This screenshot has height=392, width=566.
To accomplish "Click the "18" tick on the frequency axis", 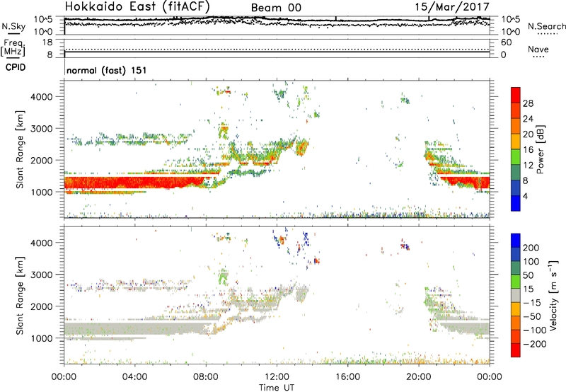I will pos(47,42).
